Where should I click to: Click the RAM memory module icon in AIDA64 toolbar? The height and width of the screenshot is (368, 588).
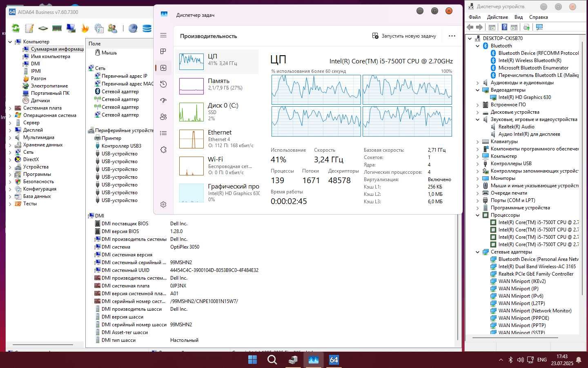coord(57,28)
